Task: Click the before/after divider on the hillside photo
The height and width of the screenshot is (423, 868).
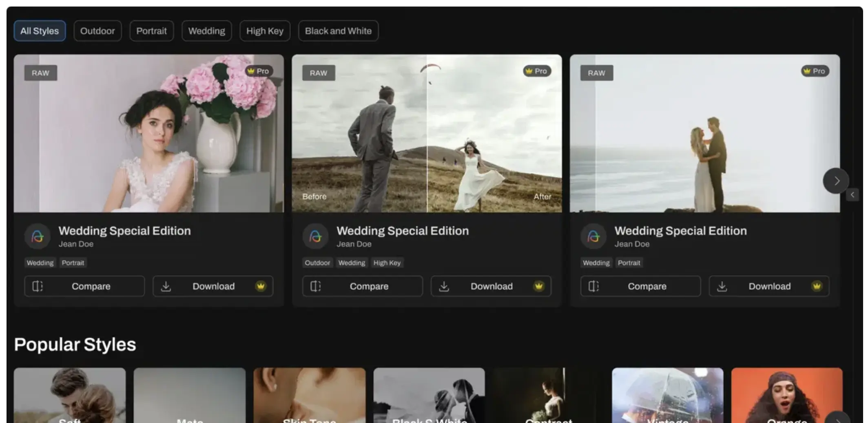Action: (427, 133)
